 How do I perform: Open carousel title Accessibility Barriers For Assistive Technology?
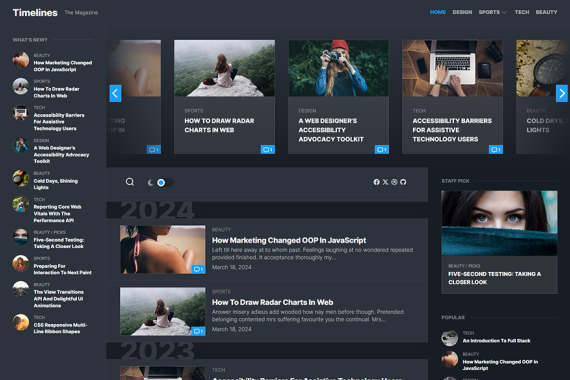tap(452, 130)
